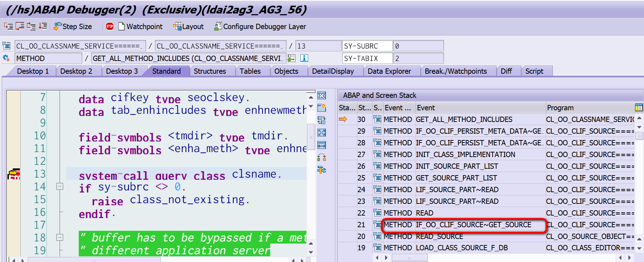Click the Swap Tools icon beside source editor
The height and width of the screenshot is (262, 644).
(x=322, y=157)
